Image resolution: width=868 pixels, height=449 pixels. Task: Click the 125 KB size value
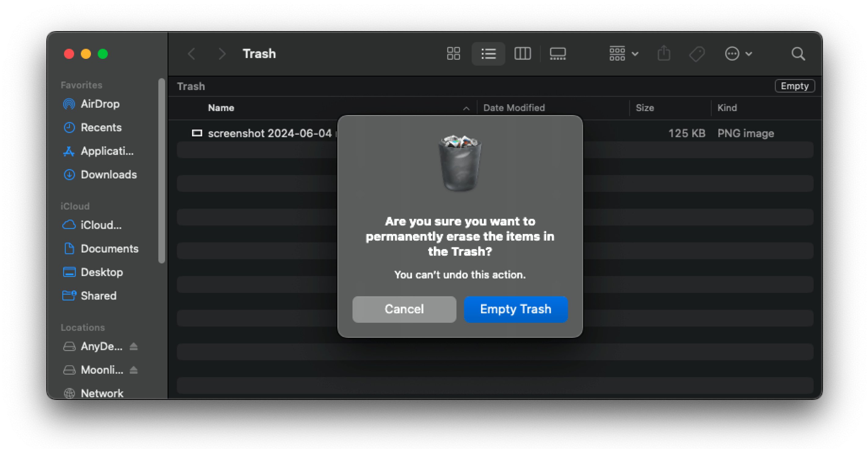[x=687, y=133]
